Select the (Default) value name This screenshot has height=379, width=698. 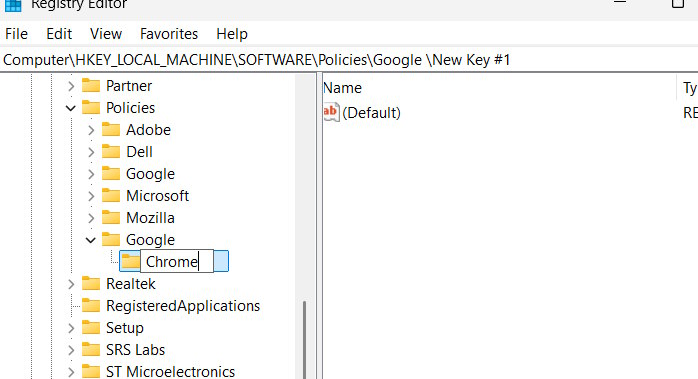point(371,113)
